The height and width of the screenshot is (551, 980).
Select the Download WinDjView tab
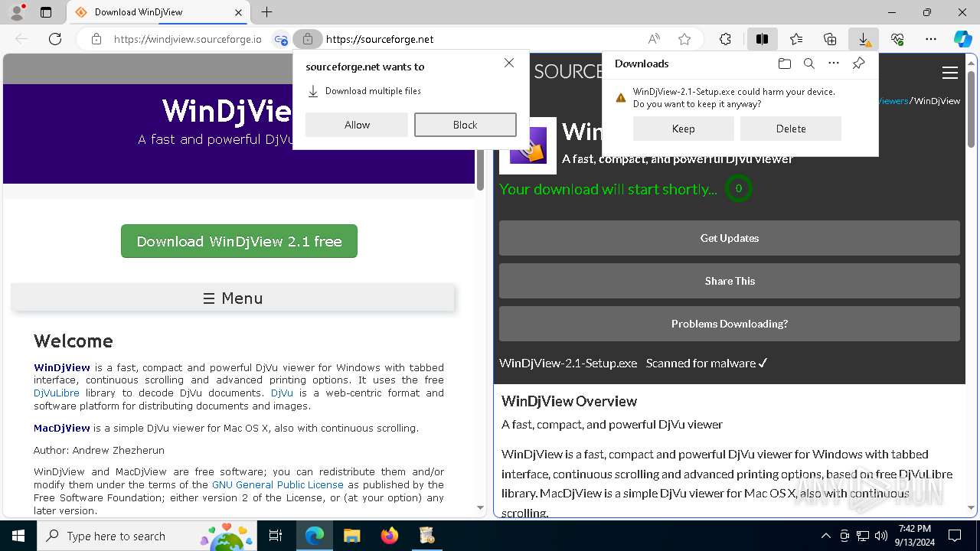pyautogui.click(x=158, y=12)
